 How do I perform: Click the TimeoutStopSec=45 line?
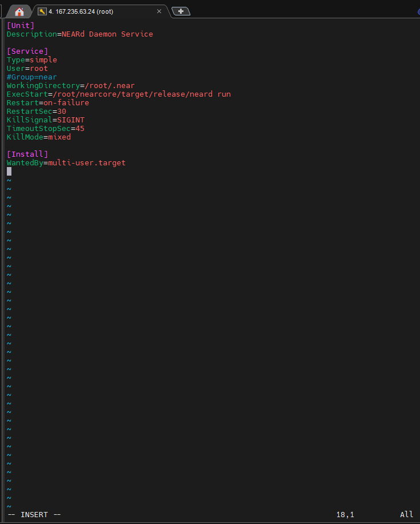click(x=45, y=128)
